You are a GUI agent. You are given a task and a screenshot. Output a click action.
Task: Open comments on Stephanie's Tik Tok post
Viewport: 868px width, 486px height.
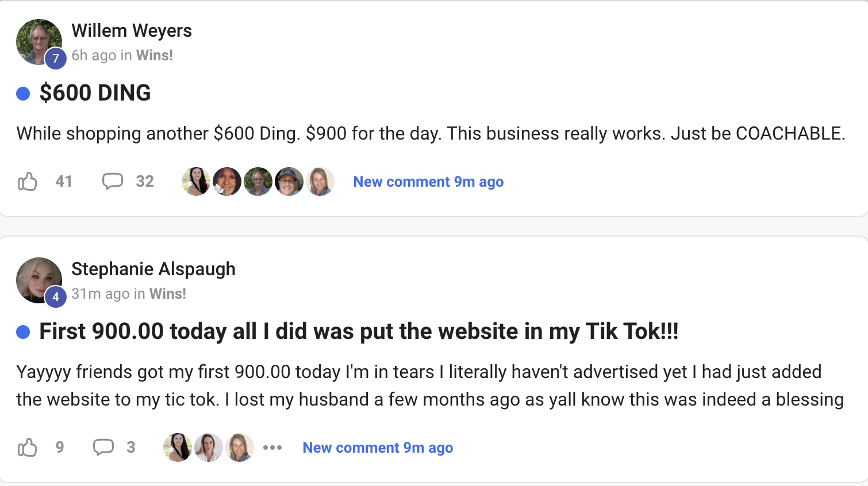tap(103, 448)
